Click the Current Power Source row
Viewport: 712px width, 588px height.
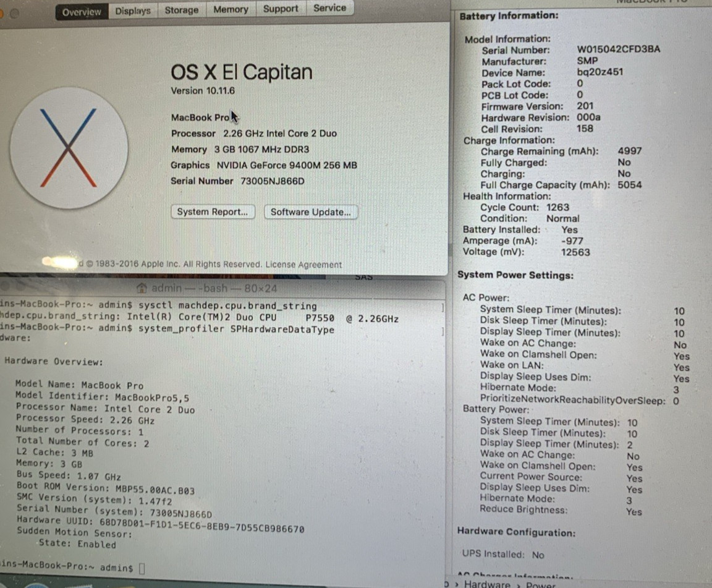pos(561,477)
